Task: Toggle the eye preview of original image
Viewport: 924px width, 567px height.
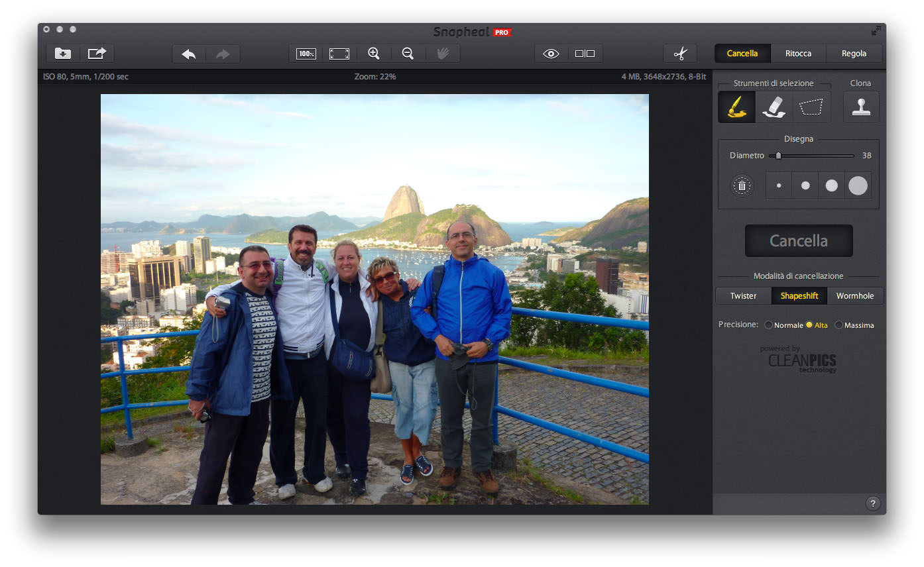Action: (x=551, y=54)
